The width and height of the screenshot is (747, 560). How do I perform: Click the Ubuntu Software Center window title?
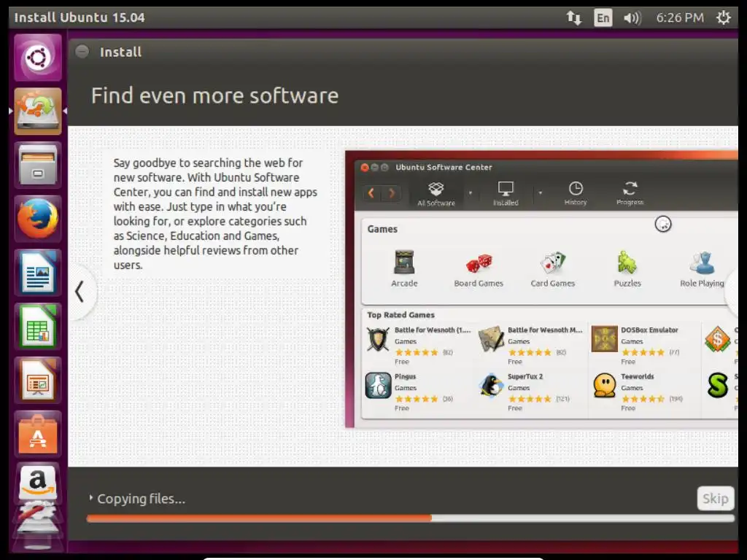tap(444, 167)
